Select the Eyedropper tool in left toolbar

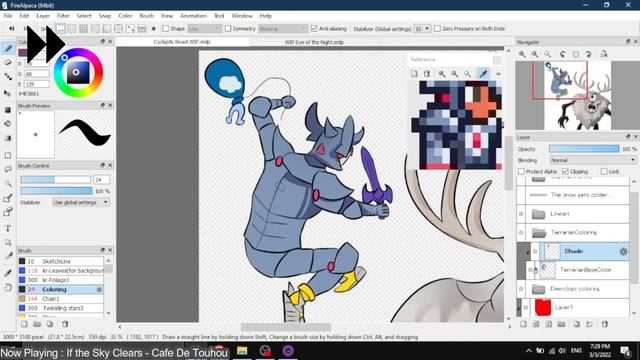click(x=8, y=273)
